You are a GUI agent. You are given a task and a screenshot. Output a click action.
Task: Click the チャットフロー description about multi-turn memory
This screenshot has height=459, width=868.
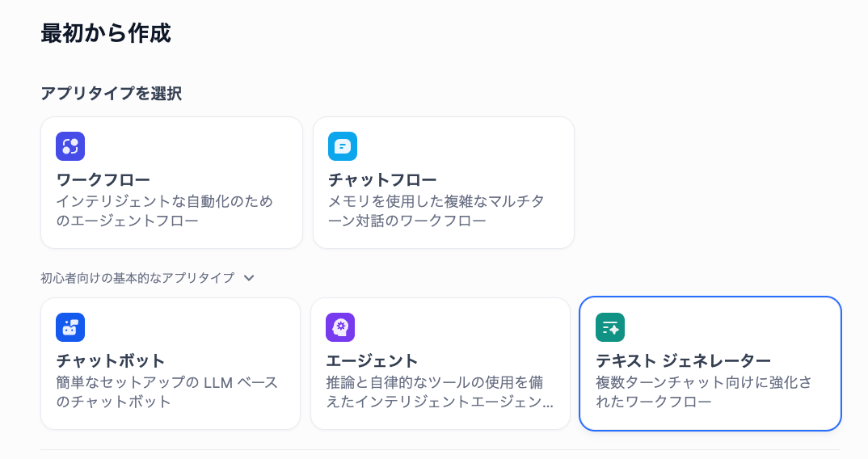437,210
